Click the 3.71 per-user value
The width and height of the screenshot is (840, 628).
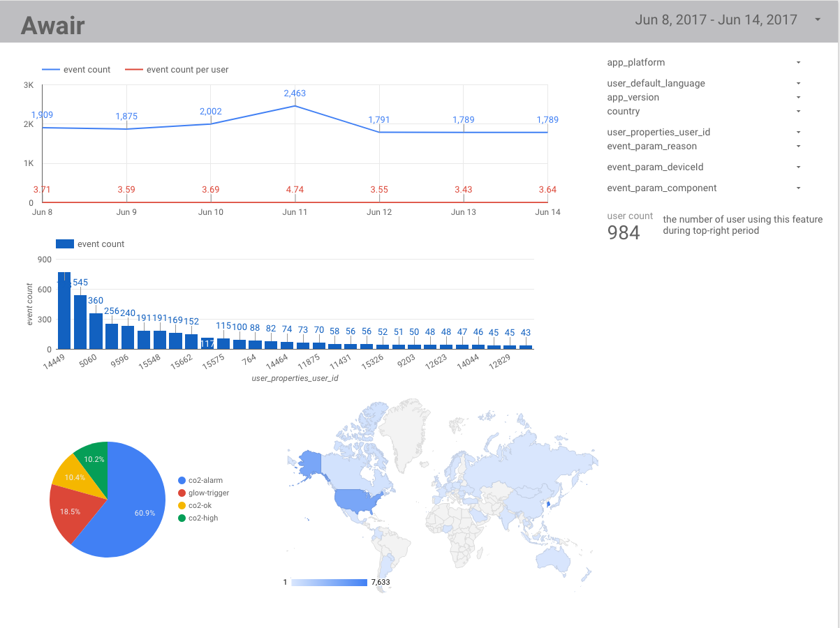[x=42, y=190]
